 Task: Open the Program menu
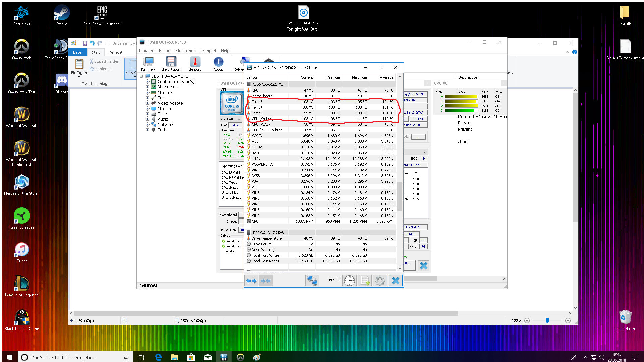click(146, 51)
